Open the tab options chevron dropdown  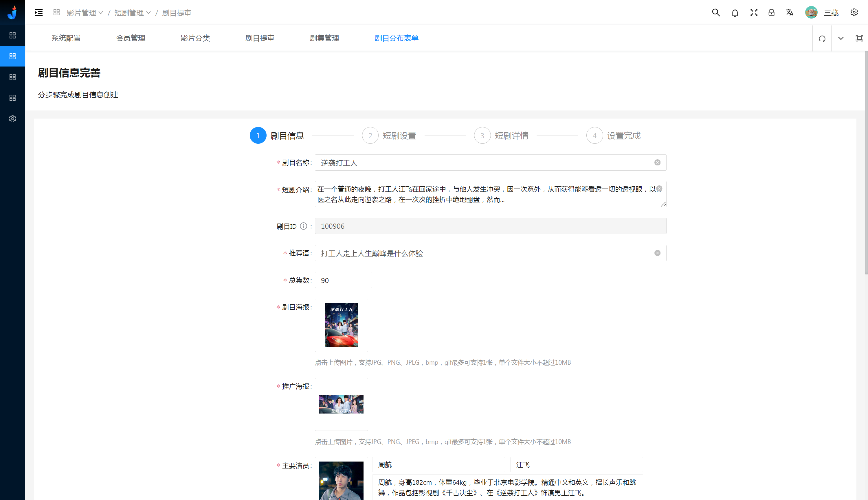click(841, 38)
